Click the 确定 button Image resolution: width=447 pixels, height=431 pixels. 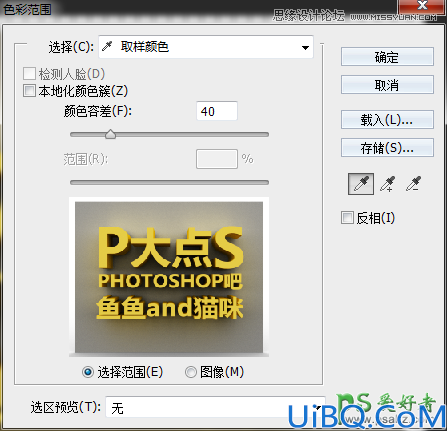tap(387, 57)
